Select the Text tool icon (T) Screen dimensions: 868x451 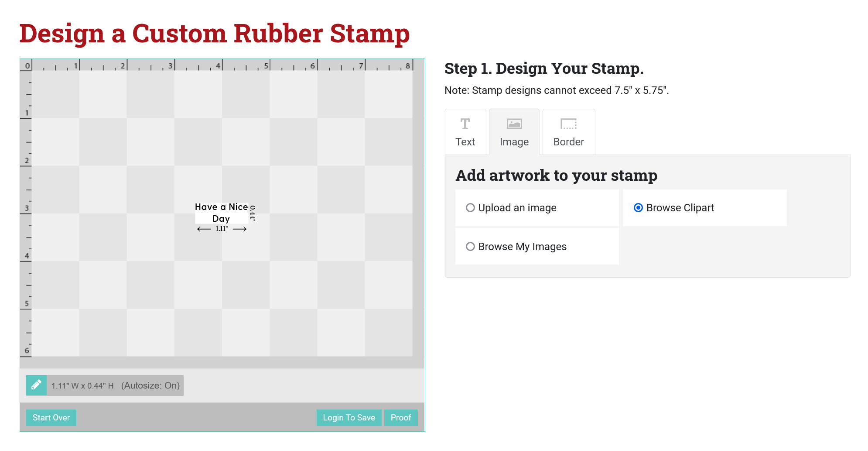(465, 124)
